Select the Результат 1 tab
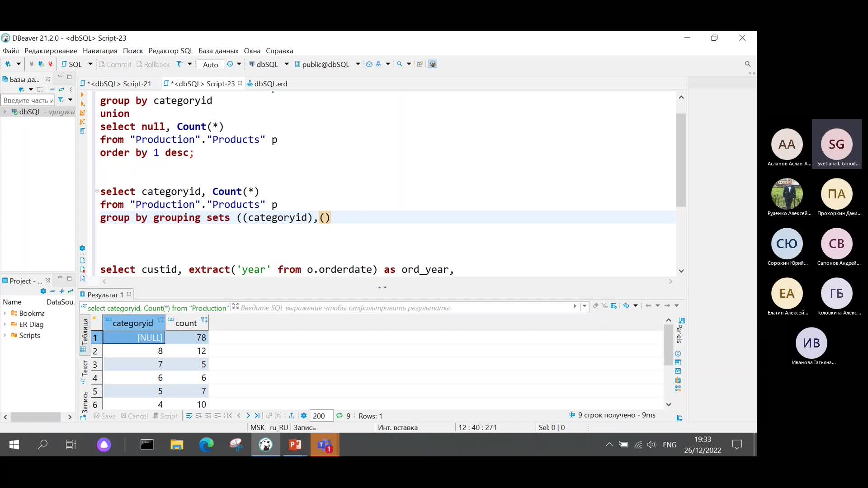The width and height of the screenshot is (868, 488). (104, 295)
